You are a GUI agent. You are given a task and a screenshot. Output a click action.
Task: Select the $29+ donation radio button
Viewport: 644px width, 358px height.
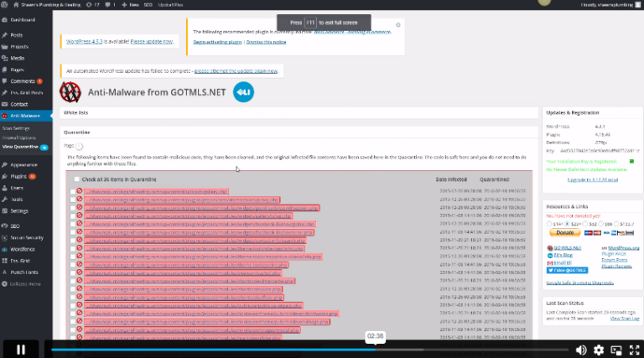click(x=567, y=224)
